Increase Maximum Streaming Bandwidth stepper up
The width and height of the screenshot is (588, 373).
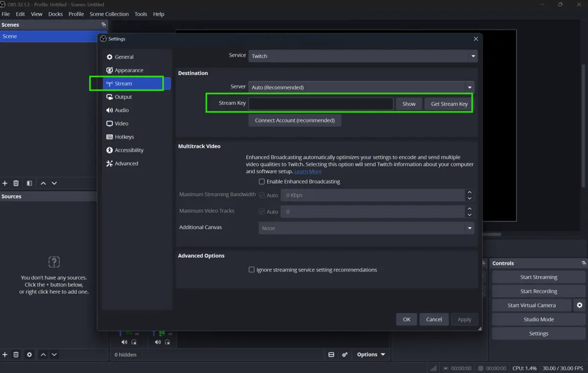point(469,192)
